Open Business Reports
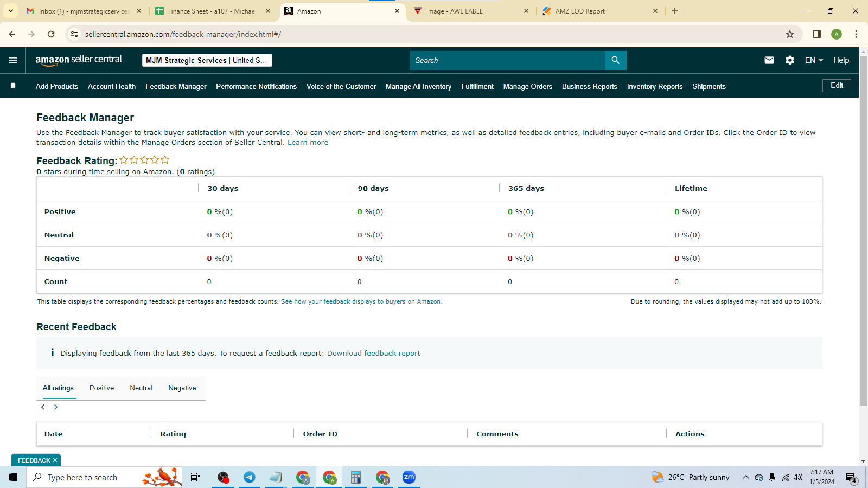 (x=590, y=86)
